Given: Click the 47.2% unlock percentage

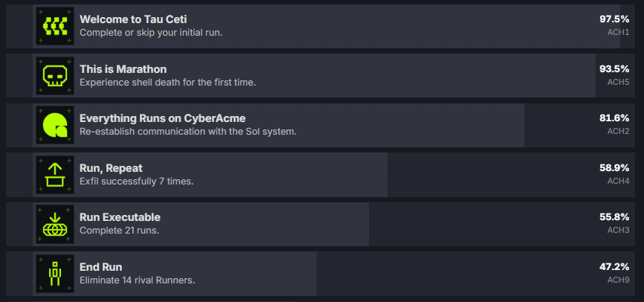Looking at the screenshot, I should (614, 266).
